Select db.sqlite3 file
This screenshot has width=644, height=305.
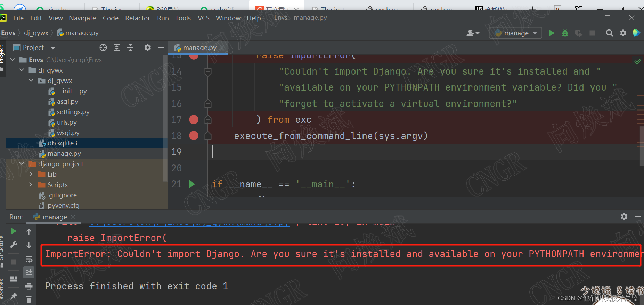(x=58, y=143)
